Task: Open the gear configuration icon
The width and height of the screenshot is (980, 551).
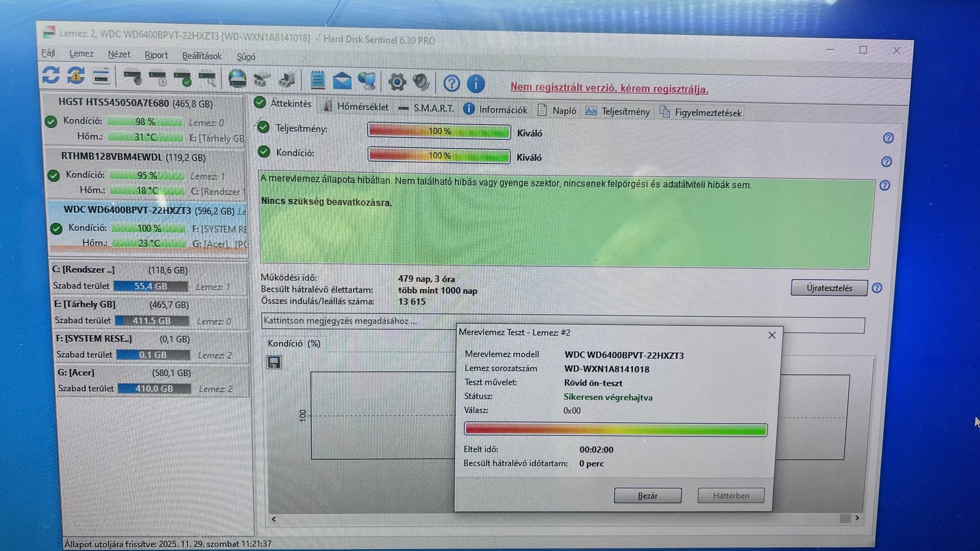Action: point(397,82)
